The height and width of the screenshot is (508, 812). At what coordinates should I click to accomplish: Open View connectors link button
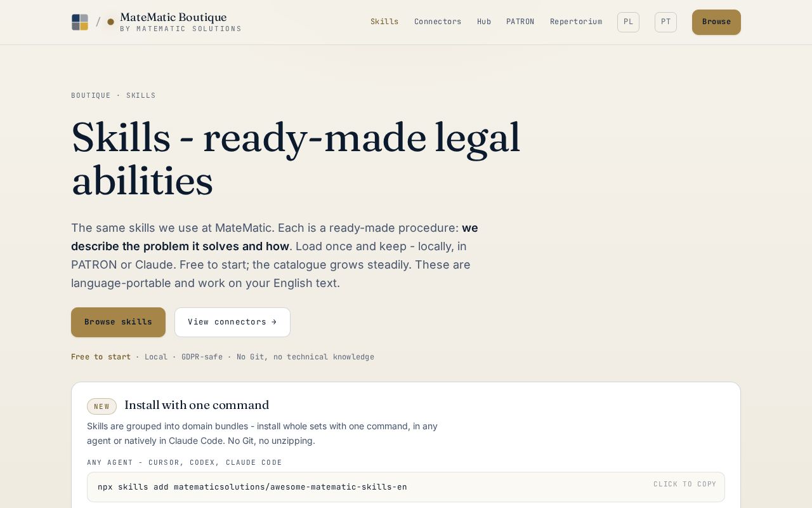pos(232,322)
